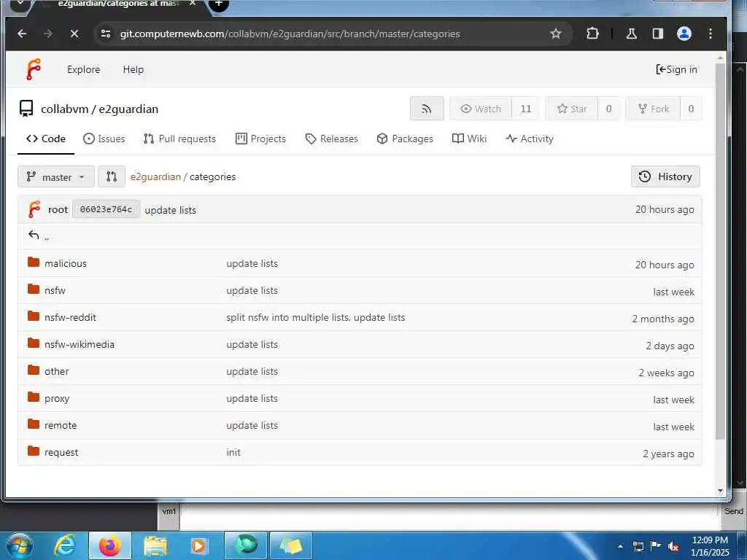Click the Watch button
The image size is (747, 560).
[481, 109]
